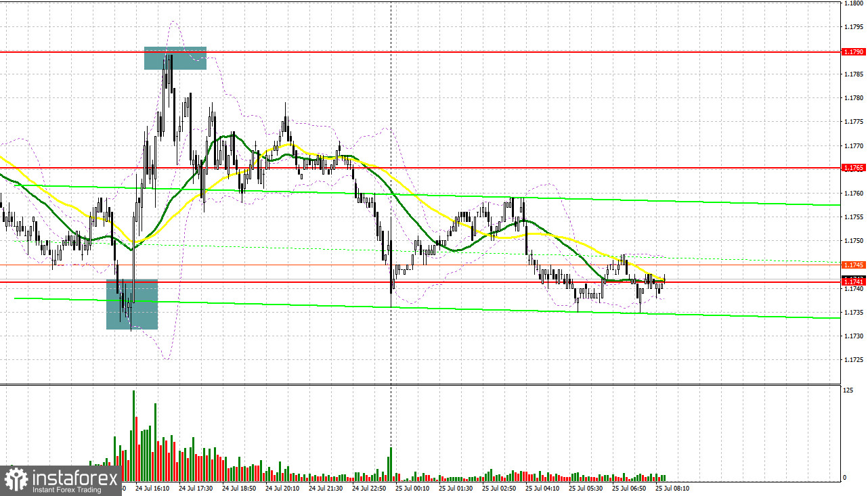
Task: Click the 125 volume scale label
Action: tap(848, 390)
